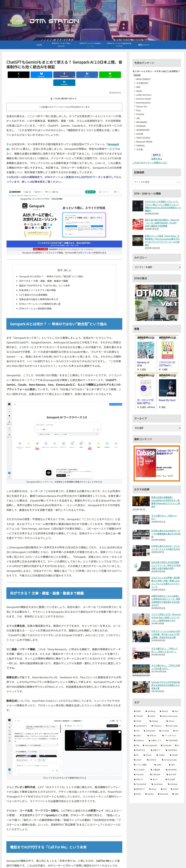Open 'YouTubeでウケるDTM作品' recommended article

165,685
